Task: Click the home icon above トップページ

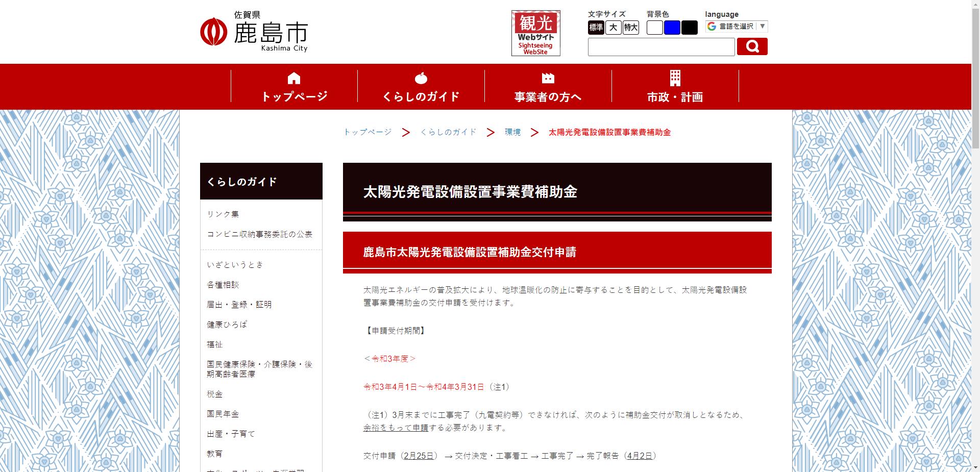Action: point(294,78)
